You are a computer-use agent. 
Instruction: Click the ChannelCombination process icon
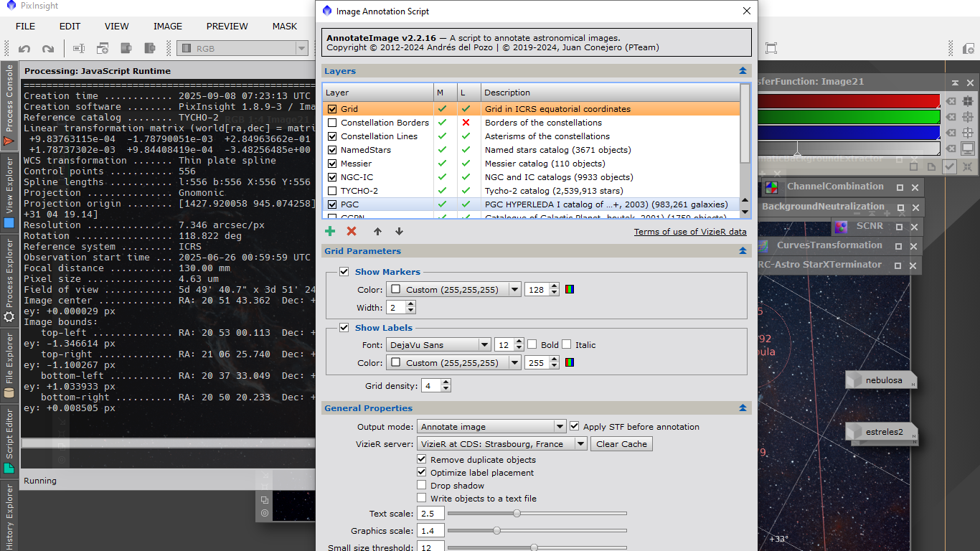click(772, 187)
